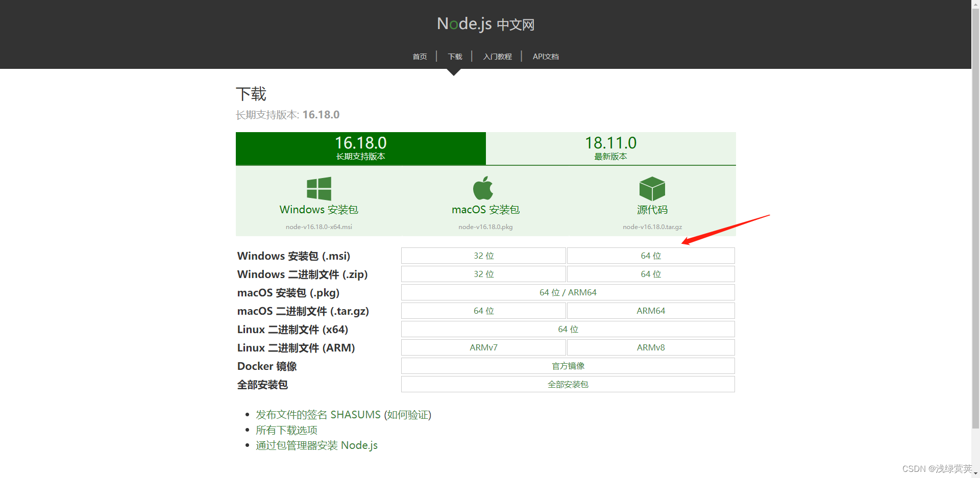Click the Windows 安装包 (.msi) row label
The height and width of the screenshot is (478, 980).
coord(293,256)
